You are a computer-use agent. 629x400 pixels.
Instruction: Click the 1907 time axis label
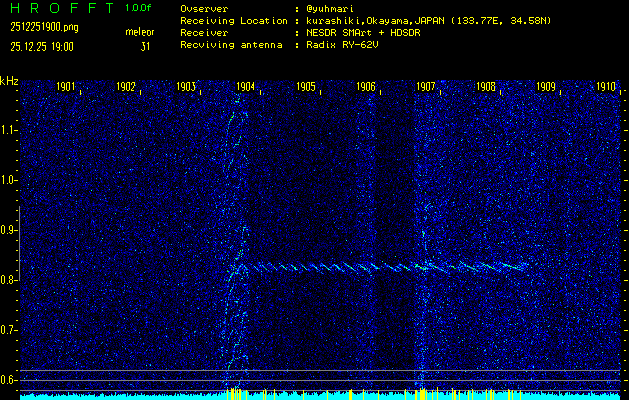point(426,87)
